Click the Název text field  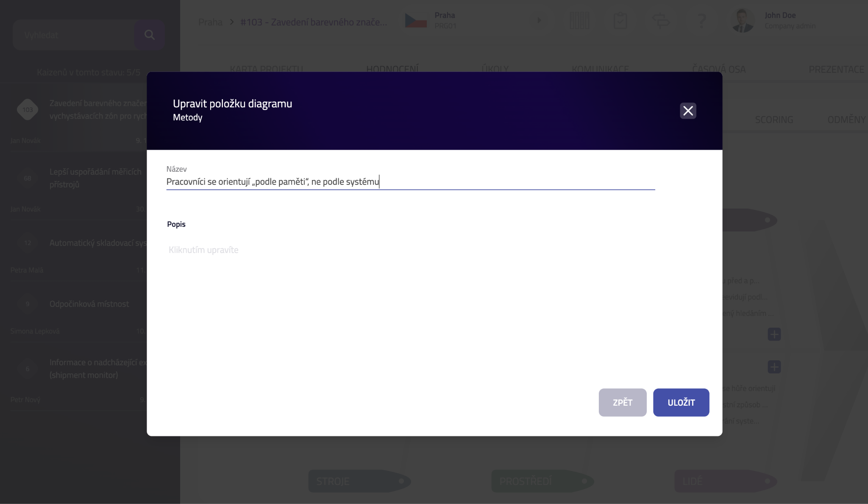410,182
